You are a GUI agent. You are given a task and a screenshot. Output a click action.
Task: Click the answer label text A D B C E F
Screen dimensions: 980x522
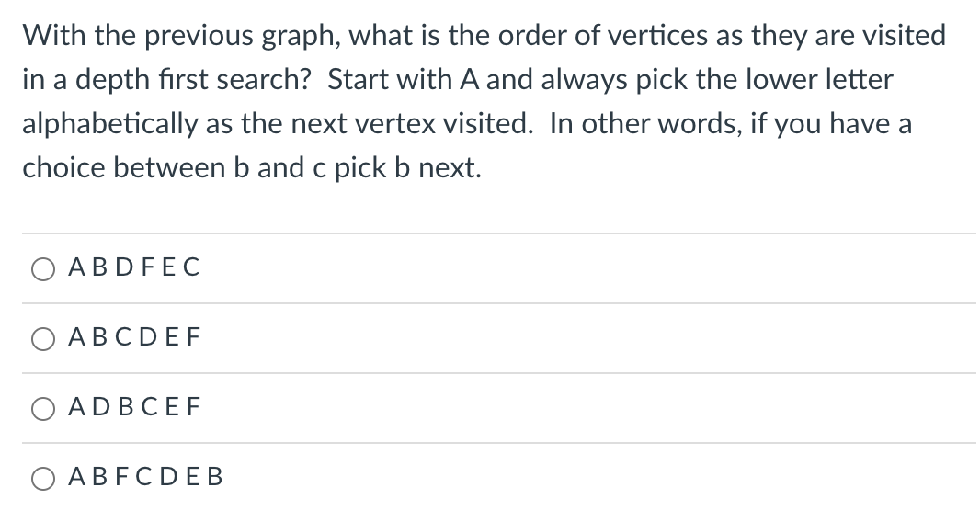pyautogui.click(x=134, y=407)
